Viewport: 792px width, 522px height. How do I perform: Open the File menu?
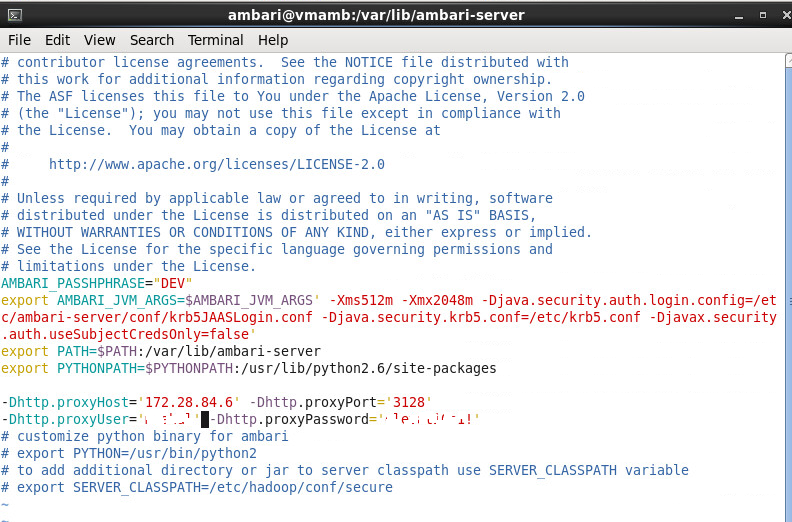tap(19, 40)
